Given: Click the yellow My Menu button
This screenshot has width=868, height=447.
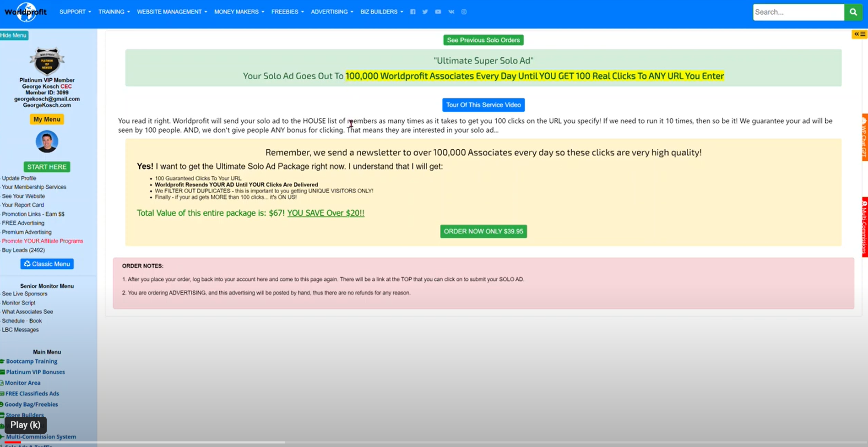Looking at the screenshot, I should click(x=47, y=119).
